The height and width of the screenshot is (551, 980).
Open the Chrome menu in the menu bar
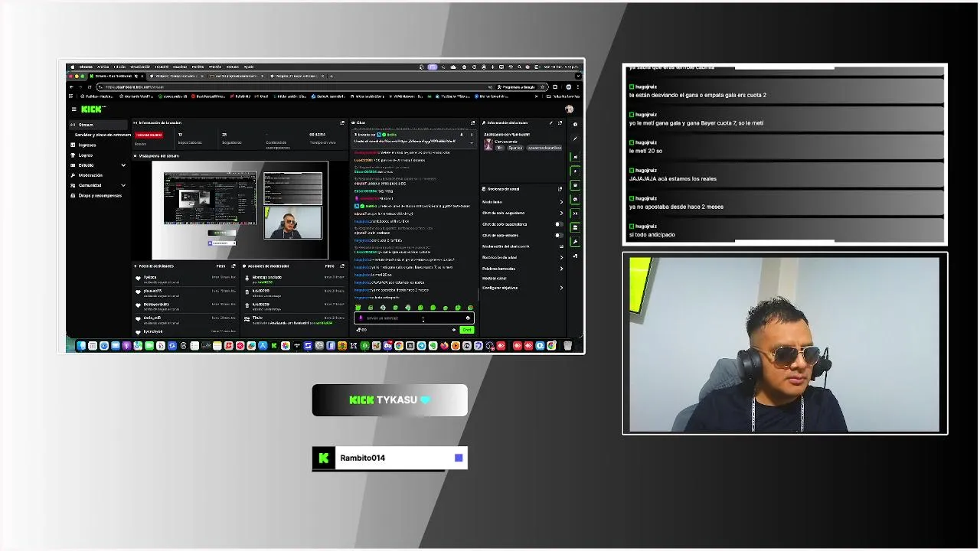pos(86,67)
